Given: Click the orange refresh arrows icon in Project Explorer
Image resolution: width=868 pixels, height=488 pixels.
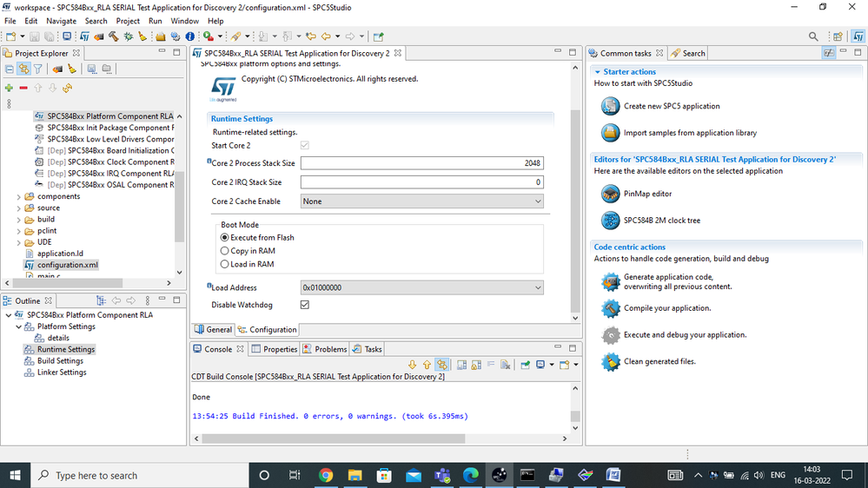Looking at the screenshot, I should [67, 88].
